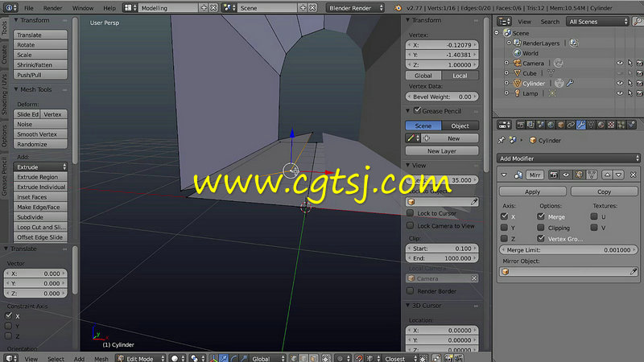Image resolution: width=644 pixels, height=362 pixels.
Task: Open the Particles properties icon
Action: (621, 125)
